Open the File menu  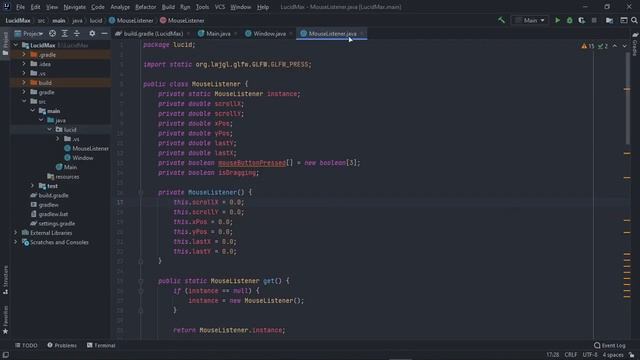point(20,7)
